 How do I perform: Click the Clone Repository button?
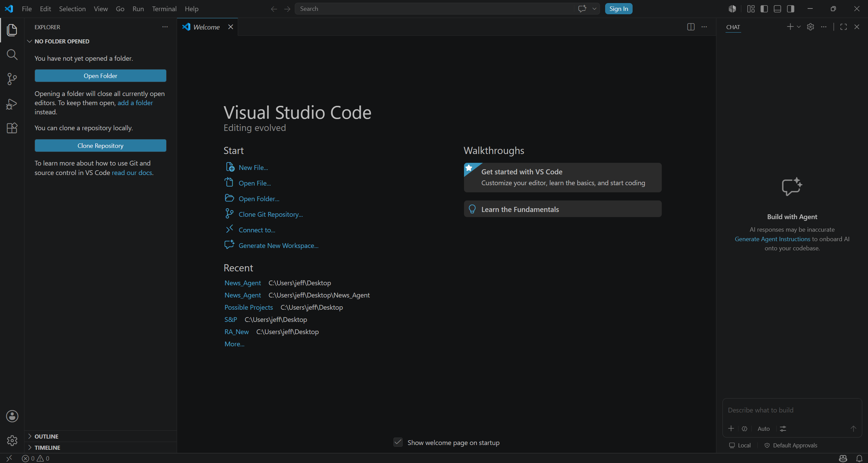click(100, 146)
